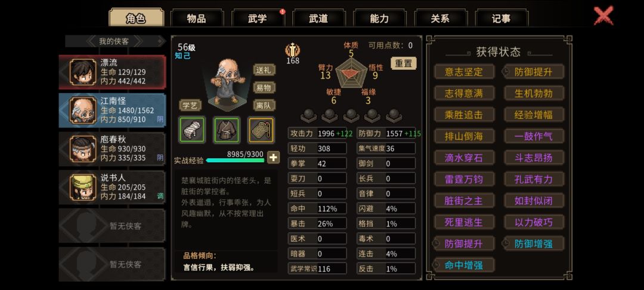Select 庖春秋 character portrait
Screen dimensions: 644x290
click(83, 149)
